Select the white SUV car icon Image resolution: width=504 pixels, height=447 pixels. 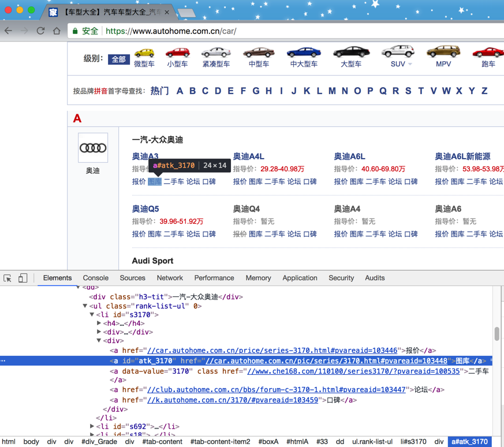pos(398,51)
